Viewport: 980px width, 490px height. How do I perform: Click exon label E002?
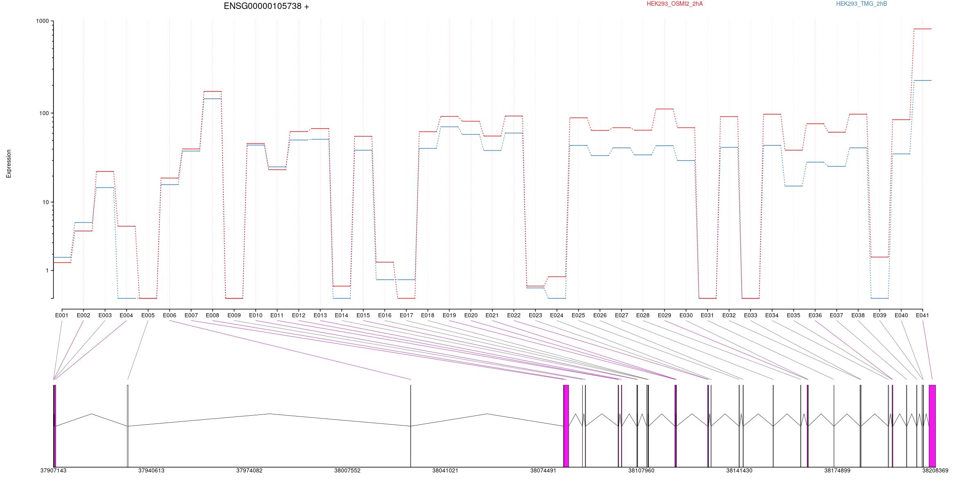click(83, 315)
